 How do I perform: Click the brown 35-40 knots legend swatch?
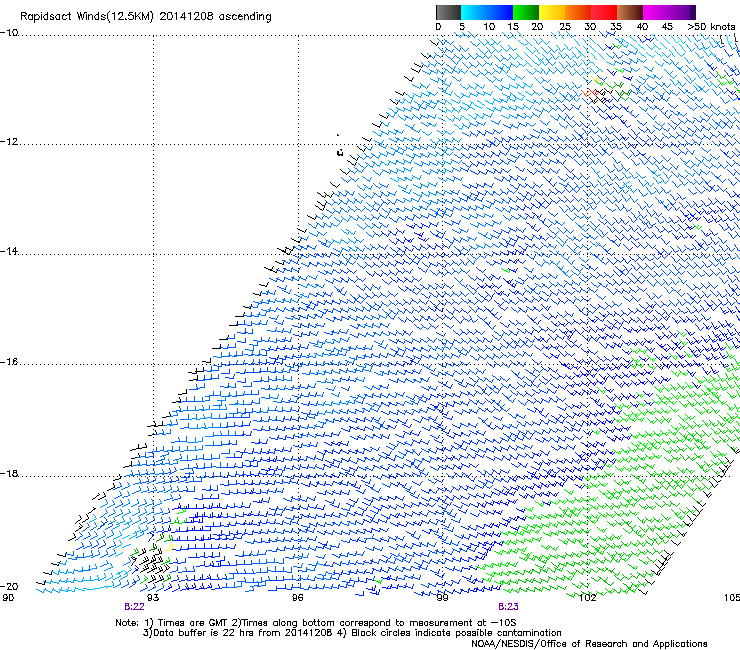(630, 12)
